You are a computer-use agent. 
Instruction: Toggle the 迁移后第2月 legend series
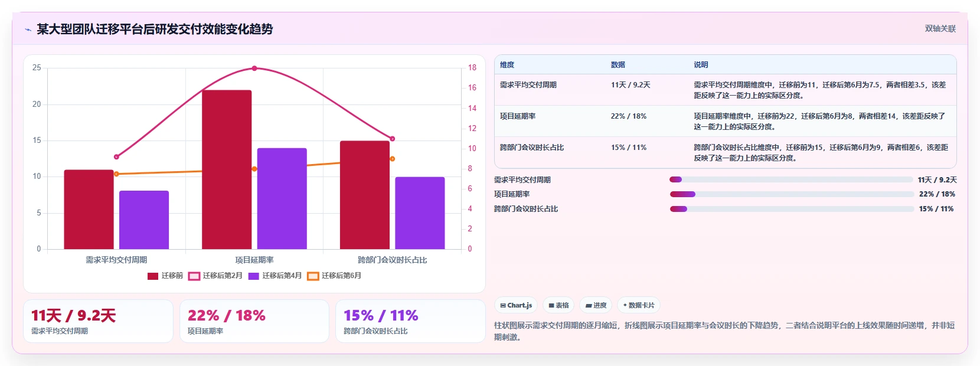(x=215, y=276)
